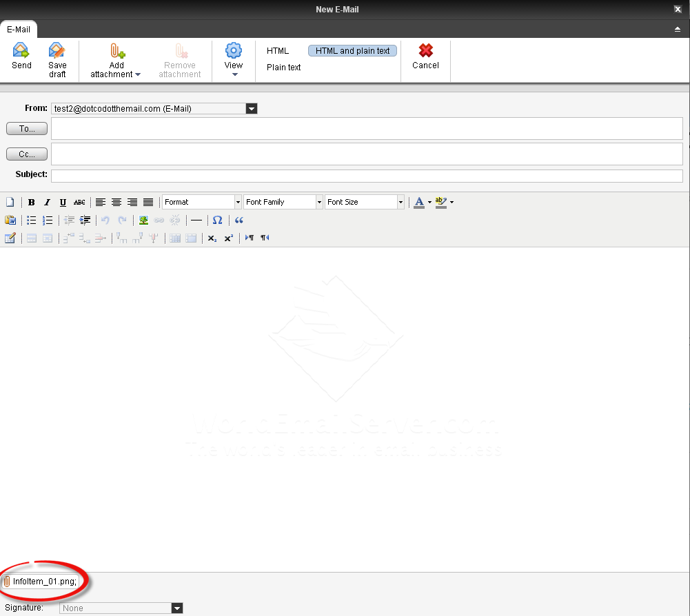The width and height of the screenshot is (690, 616).
Task: Open the Signature dropdown
Action: tap(177, 608)
